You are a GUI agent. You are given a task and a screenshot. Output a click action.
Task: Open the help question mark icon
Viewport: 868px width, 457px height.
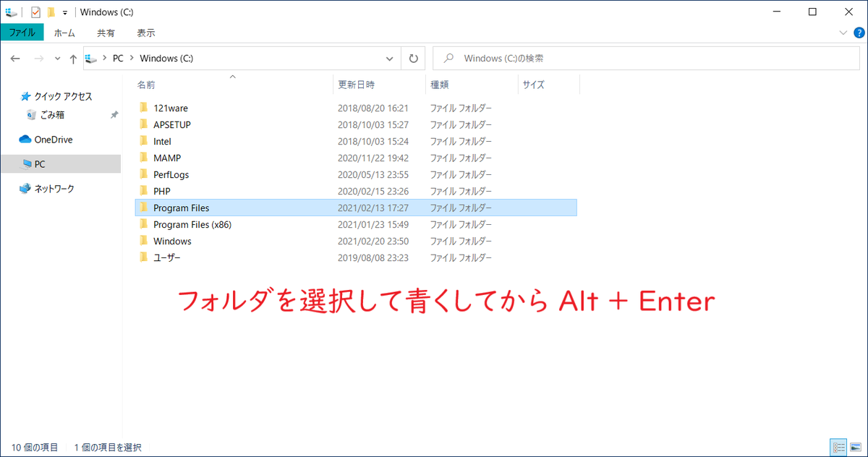(x=859, y=33)
